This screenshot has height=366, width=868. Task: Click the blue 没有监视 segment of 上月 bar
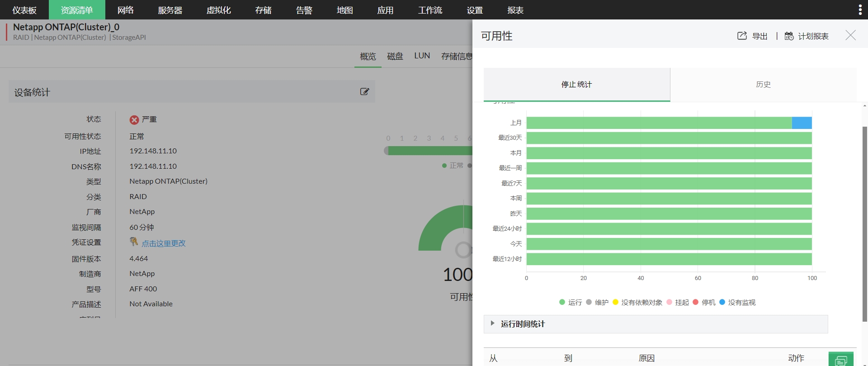[x=802, y=123]
